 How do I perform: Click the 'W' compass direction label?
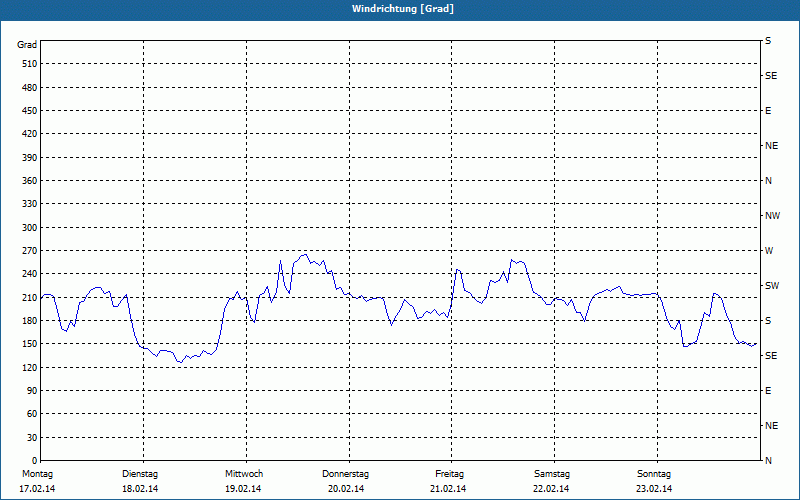[769, 251]
